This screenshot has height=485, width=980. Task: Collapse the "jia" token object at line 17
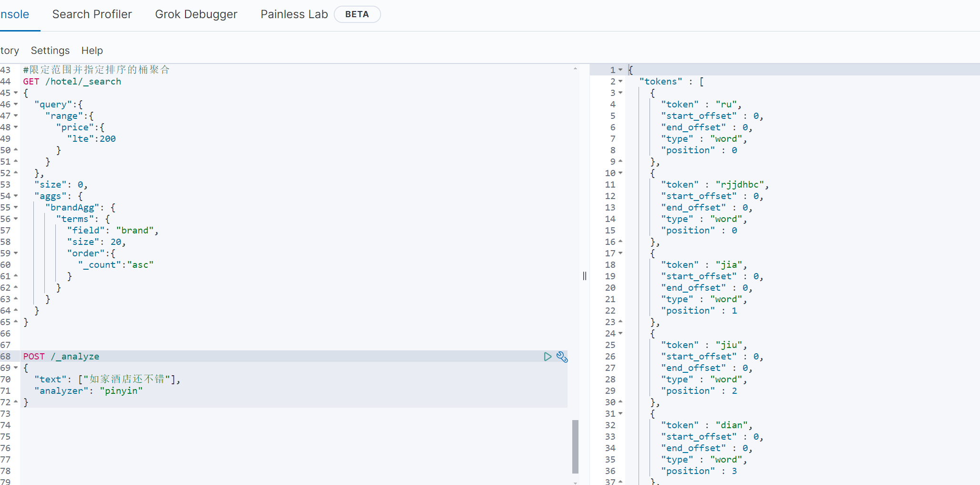coord(620,253)
